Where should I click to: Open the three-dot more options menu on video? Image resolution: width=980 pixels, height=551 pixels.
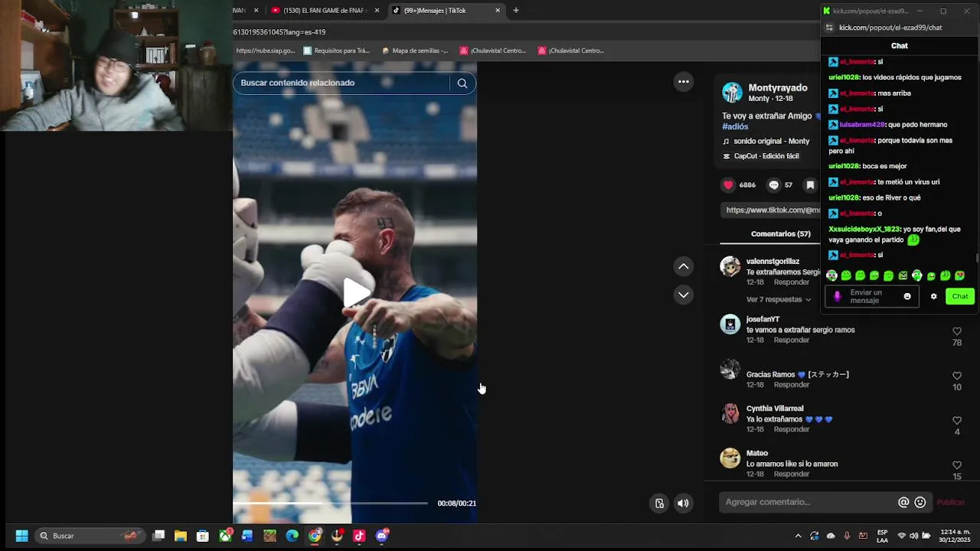pos(684,82)
